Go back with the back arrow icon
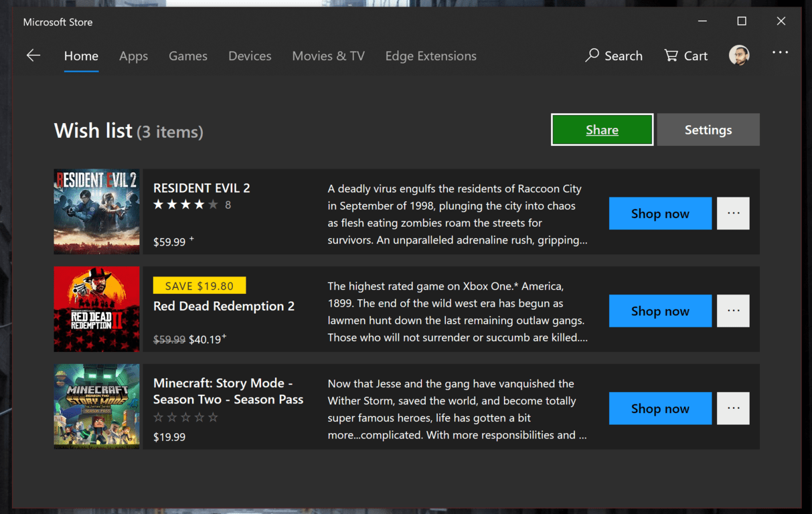 33,56
